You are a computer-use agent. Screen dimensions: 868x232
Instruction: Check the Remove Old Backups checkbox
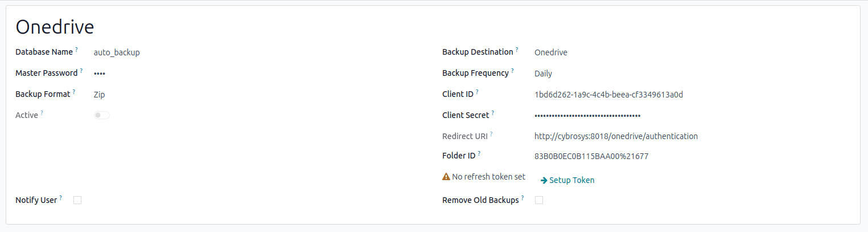click(x=539, y=200)
